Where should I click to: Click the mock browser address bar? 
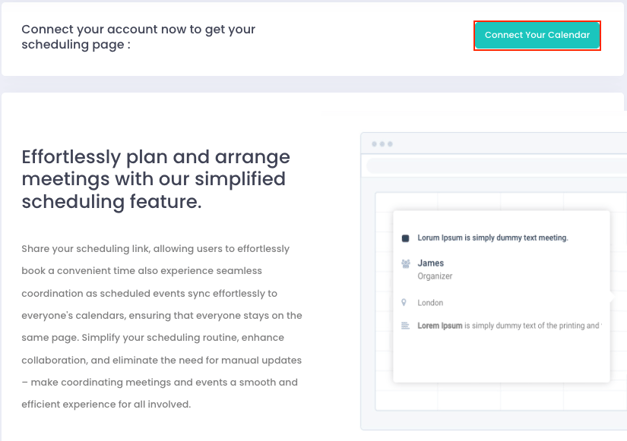497,166
